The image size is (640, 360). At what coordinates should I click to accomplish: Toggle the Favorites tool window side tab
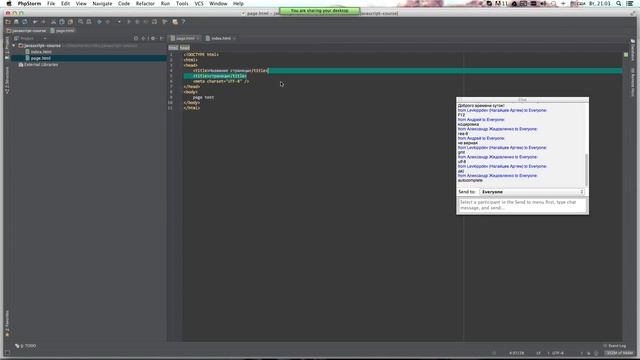pyautogui.click(x=7, y=323)
